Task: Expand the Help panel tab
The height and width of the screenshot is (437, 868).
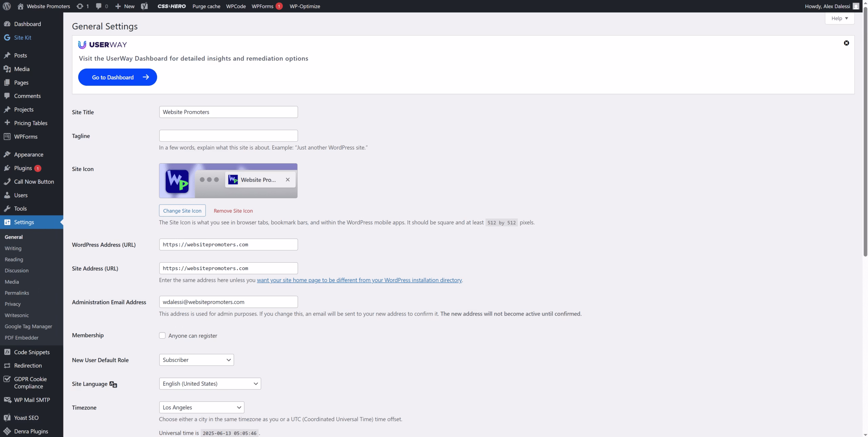Action: 840,18
